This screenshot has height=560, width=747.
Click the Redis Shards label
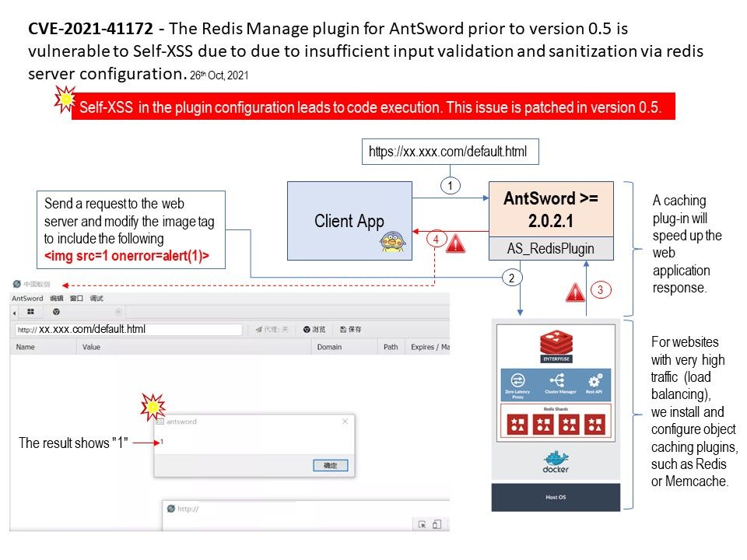click(556, 409)
